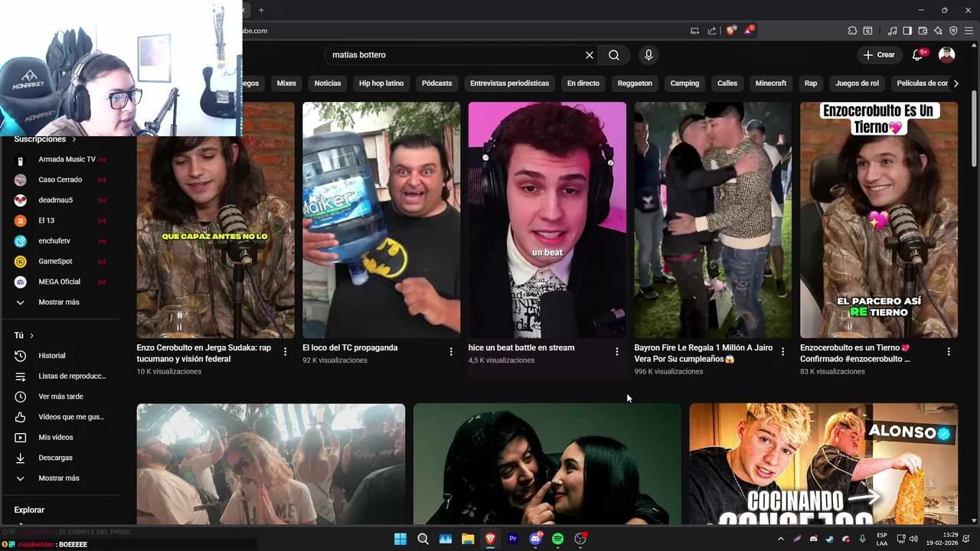Select the Hip hop latino chip
This screenshot has width=980, height=551.
point(381,83)
